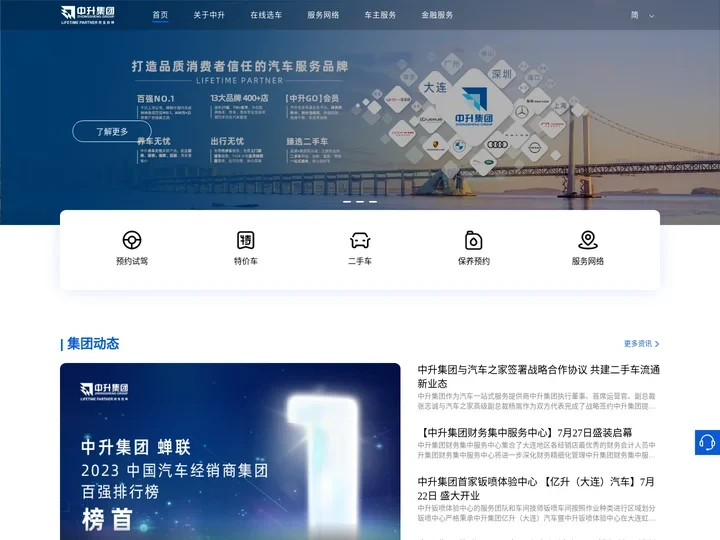720x540 pixels.
Task: Open the 服务网络 nav item
Action: (x=323, y=15)
